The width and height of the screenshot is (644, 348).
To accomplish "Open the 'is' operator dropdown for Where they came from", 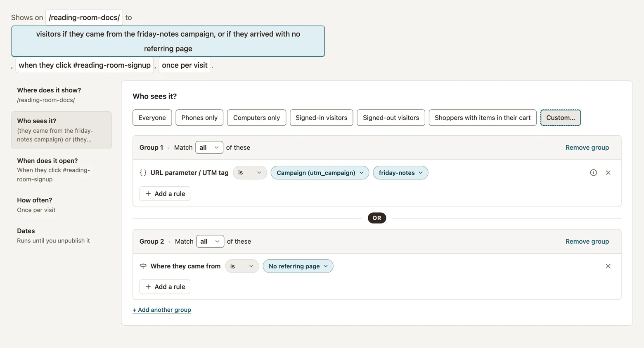I will [242, 266].
